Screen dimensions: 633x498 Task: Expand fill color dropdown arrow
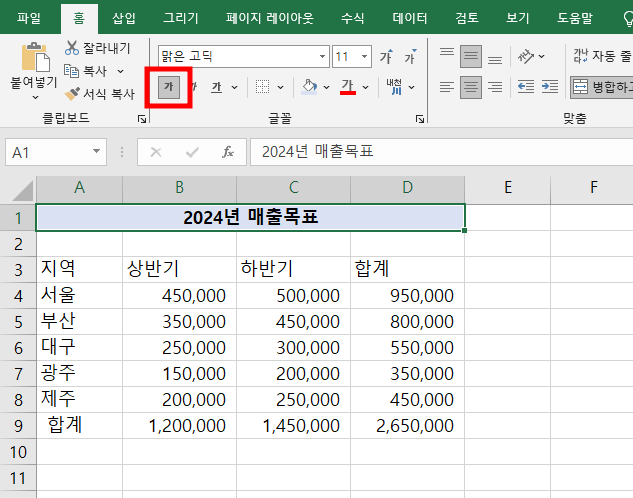pos(327,87)
